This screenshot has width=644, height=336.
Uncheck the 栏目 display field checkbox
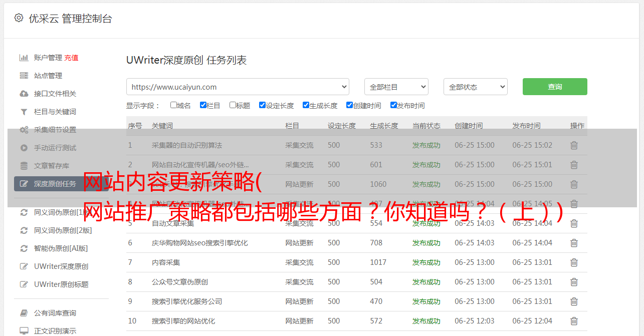point(203,105)
